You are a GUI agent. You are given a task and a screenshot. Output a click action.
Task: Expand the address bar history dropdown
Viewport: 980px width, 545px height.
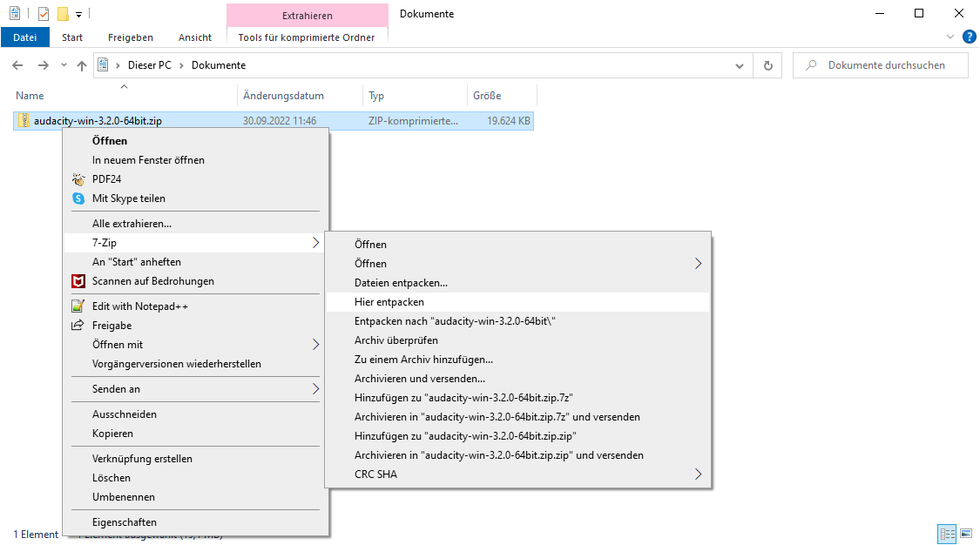tap(740, 65)
